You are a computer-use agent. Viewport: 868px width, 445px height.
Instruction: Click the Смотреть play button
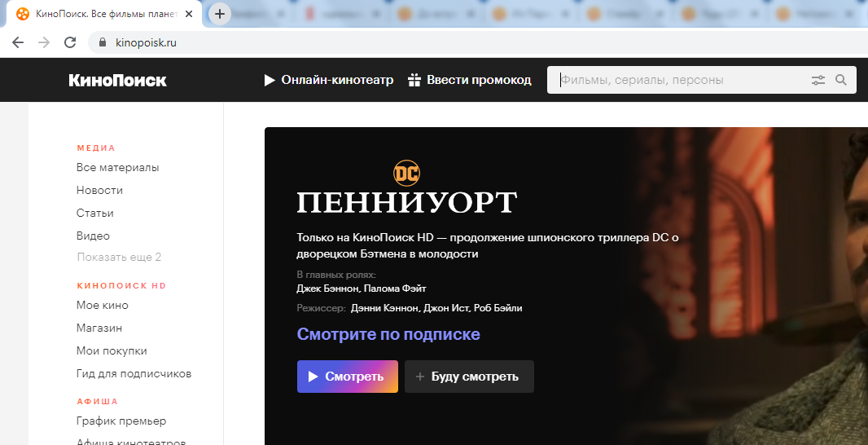348,377
